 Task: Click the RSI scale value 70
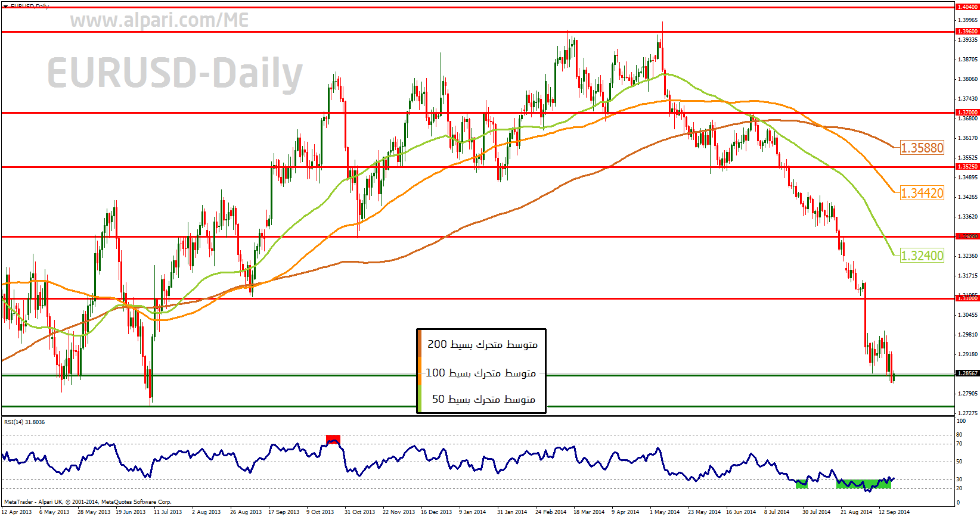pyautogui.click(x=959, y=444)
